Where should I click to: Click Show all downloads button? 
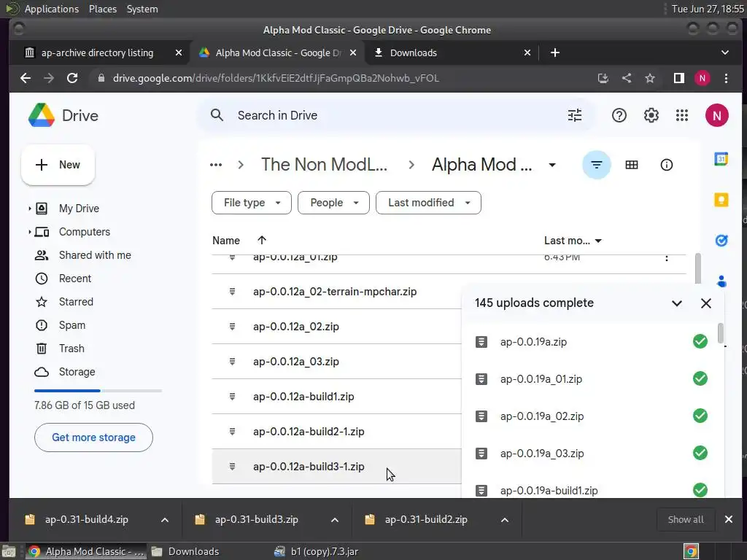pos(686,519)
